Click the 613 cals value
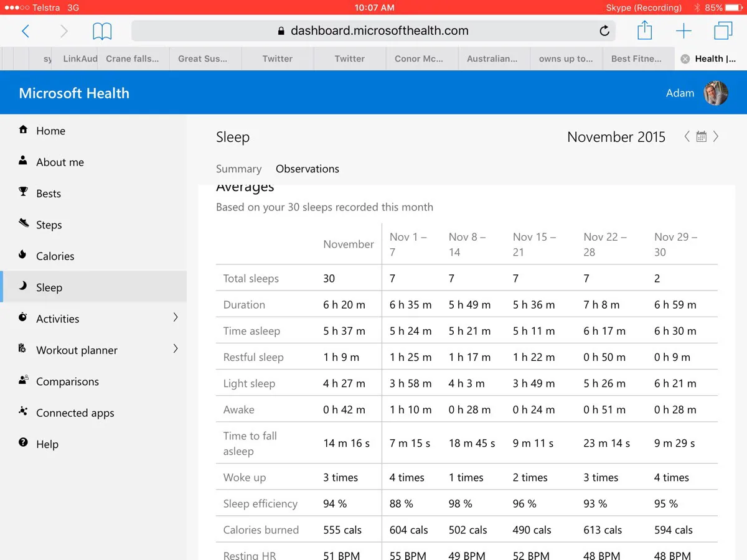 603,530
